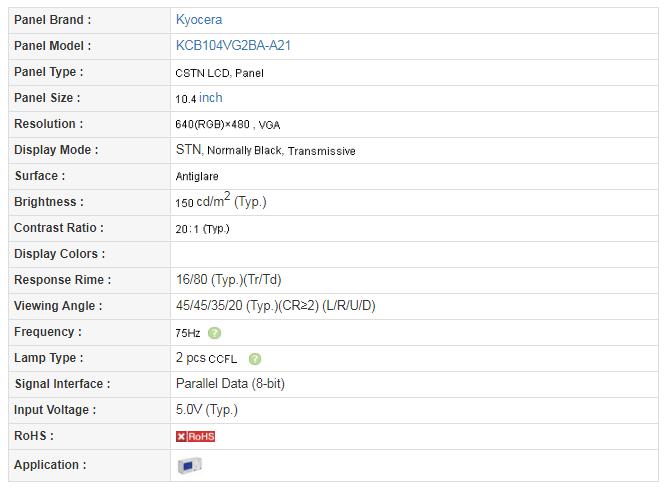Click the 20:1 contrast ratio value
Screen dimensions: 665x487
[202, 229]
